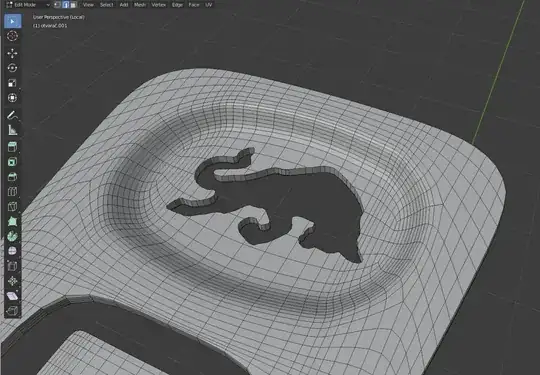Open the UV menu

209,4
